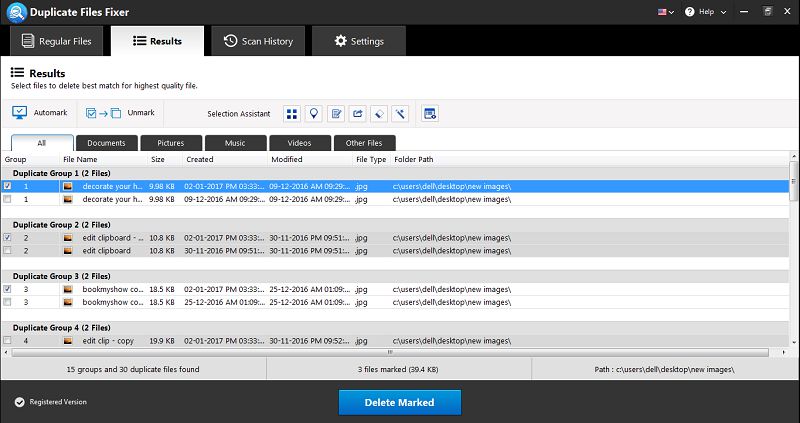
Task: Click the export arrow icon in Selection Assistant
Action: point(358,113)
